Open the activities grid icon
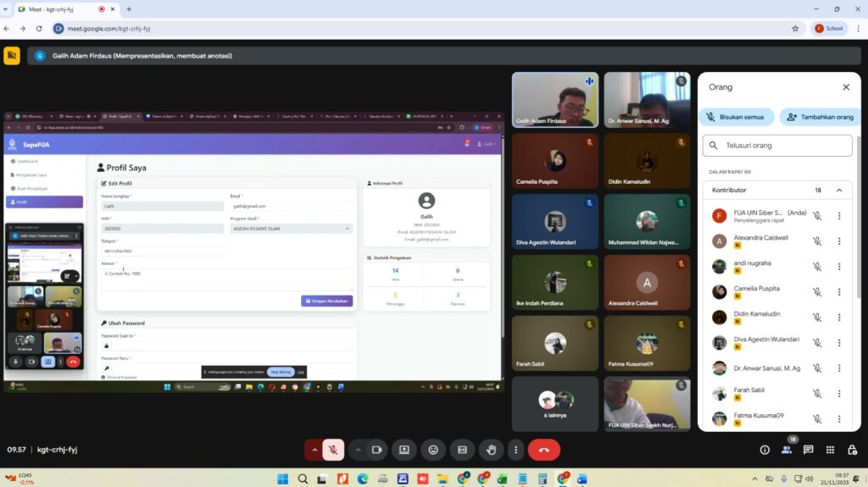868x487 pixels. point(830,450)
